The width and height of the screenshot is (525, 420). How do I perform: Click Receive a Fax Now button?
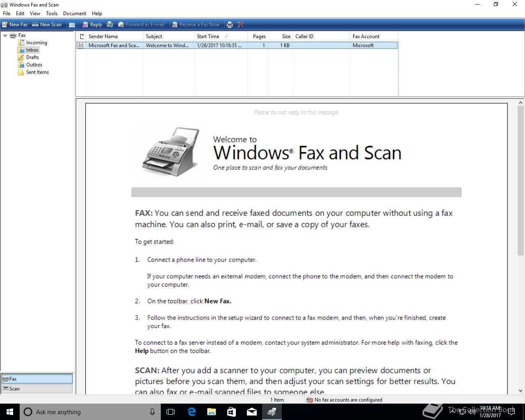196,25
